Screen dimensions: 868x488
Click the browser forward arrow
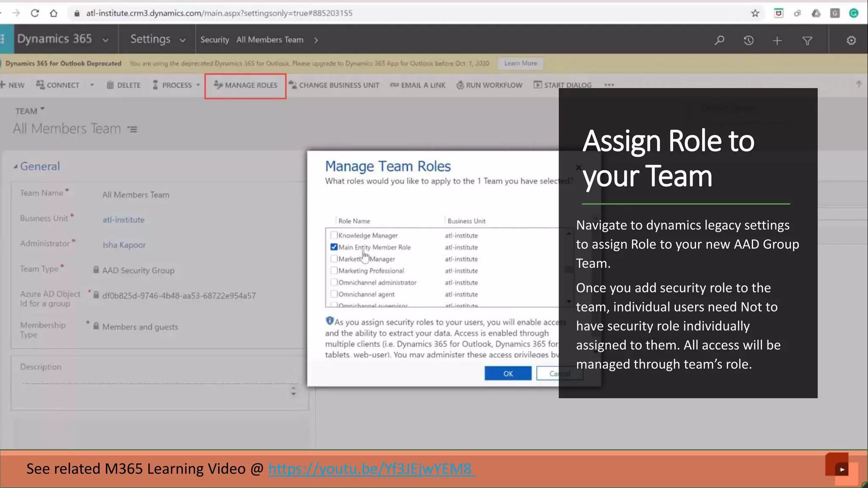[x=16, y=13]
